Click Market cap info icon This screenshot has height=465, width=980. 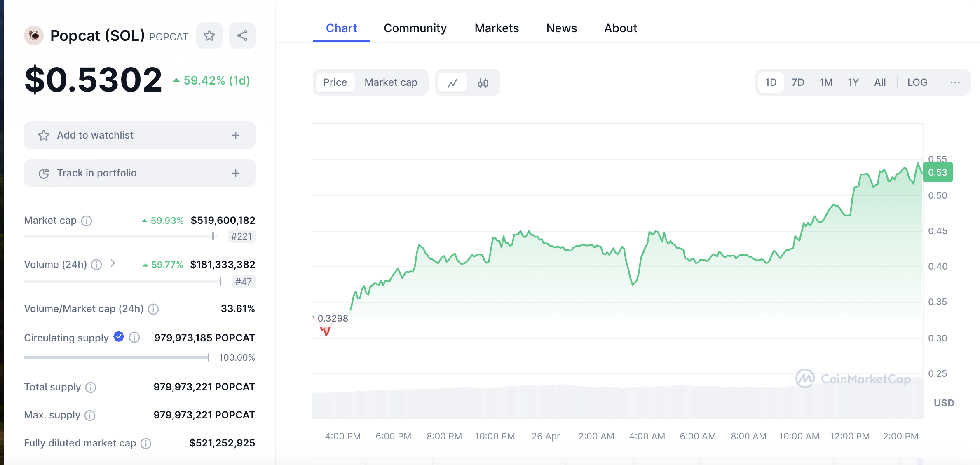[x=87, y=221]
